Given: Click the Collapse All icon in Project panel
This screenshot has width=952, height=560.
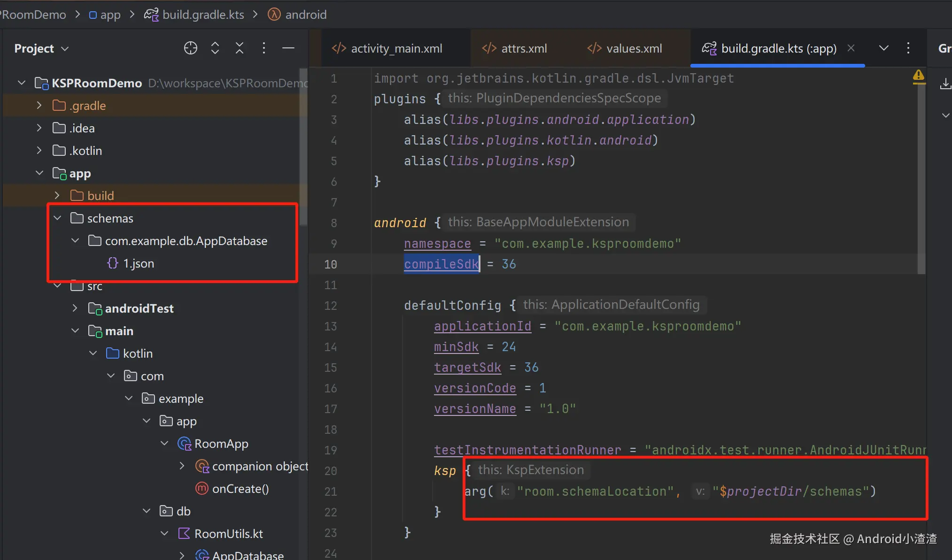Looking at the screenshot, I should tap(240, 48).
